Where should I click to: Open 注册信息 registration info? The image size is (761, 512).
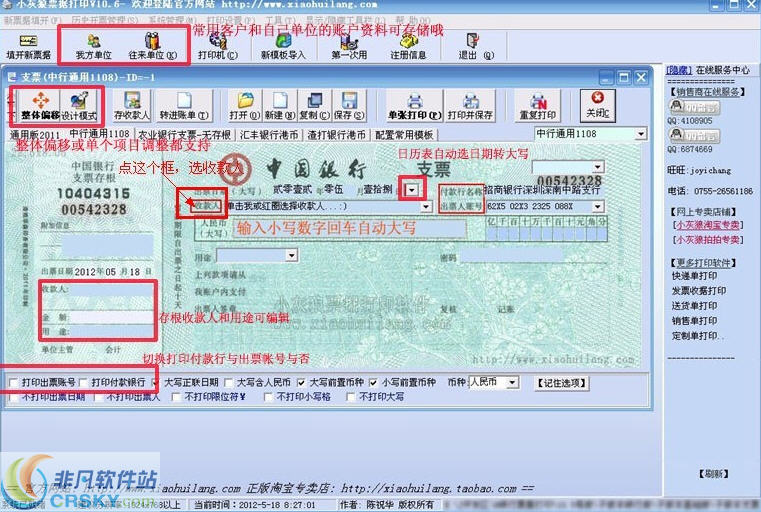(408, 47)
